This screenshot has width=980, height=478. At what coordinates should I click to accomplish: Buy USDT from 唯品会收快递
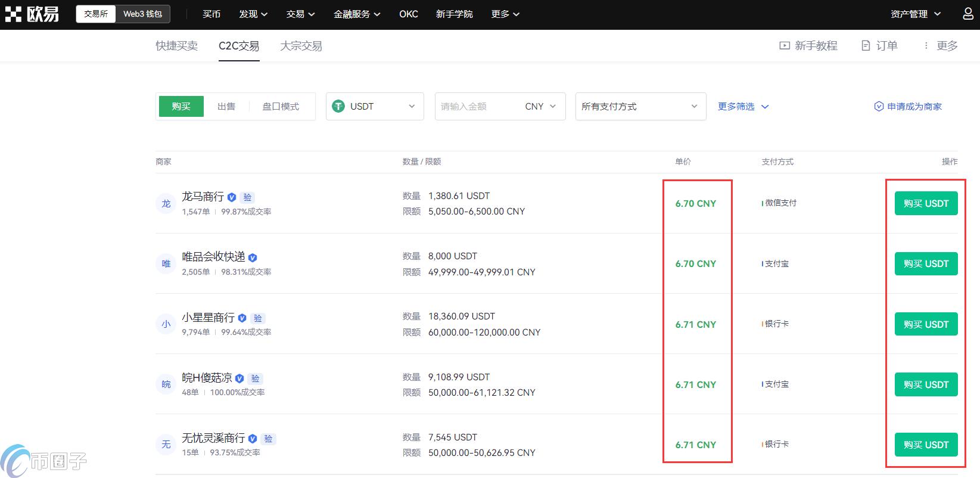(x=926, y=263)
